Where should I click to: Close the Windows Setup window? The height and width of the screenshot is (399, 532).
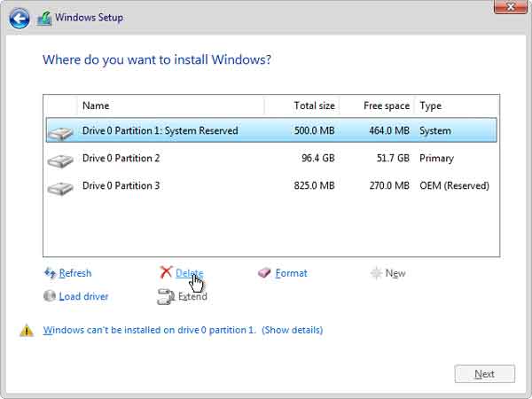(511, 6)
